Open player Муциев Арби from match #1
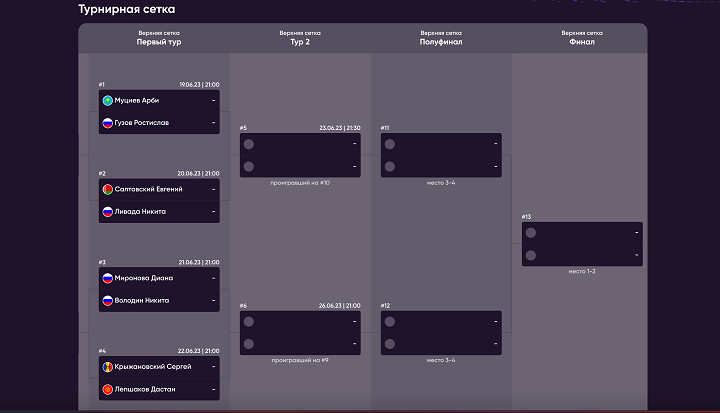The height and width of the screenshot is (413, 720). (137, 100)
